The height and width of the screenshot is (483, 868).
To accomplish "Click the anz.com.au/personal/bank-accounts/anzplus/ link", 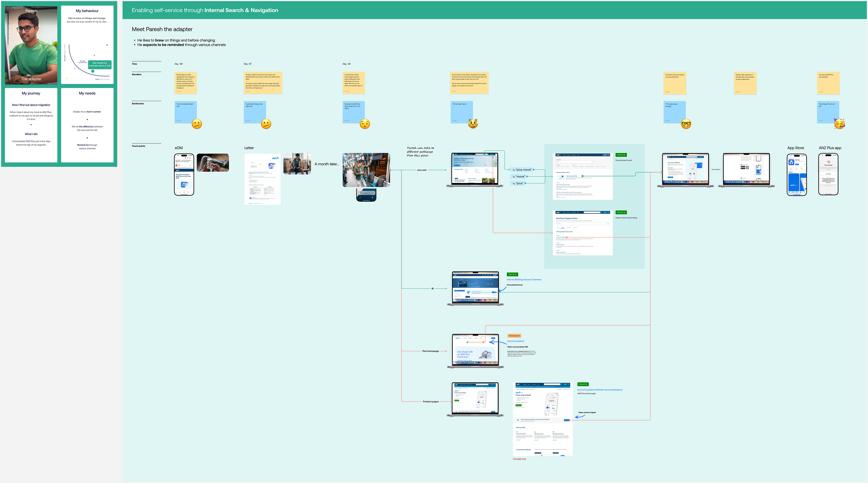I will point(600,390).
